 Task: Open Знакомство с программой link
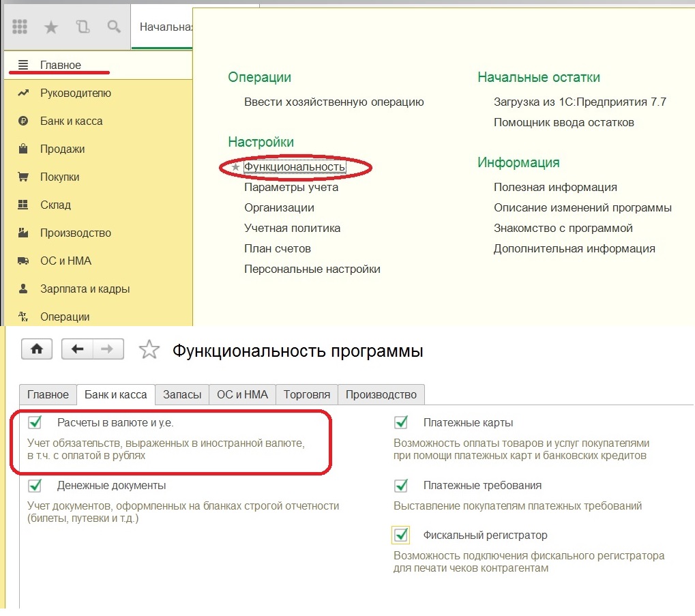point(563,229)
